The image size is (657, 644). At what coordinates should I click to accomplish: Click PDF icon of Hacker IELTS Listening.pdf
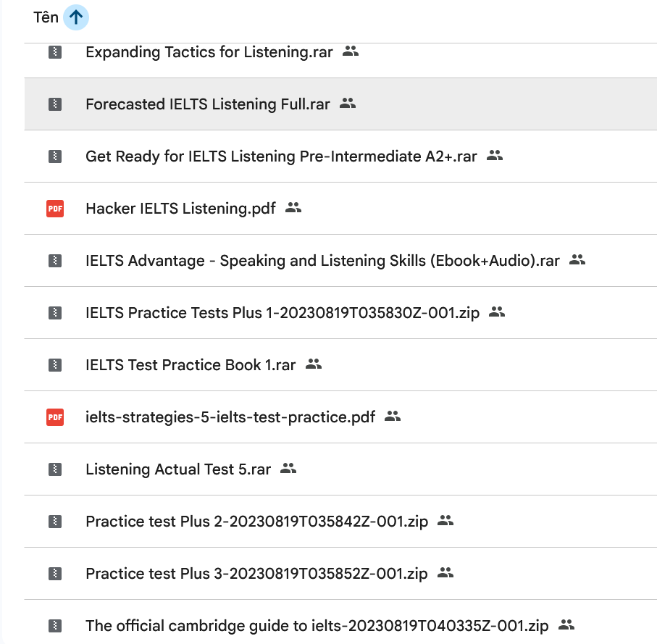[x=54, y=209]
